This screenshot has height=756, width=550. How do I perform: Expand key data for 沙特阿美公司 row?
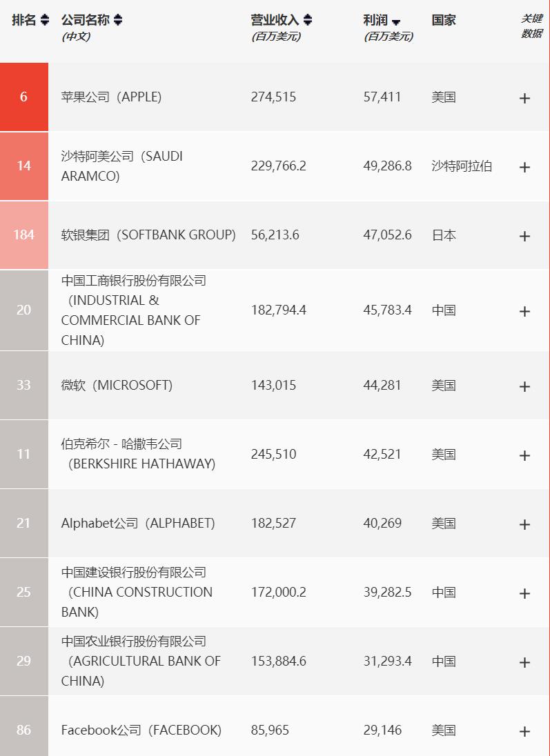pyautogui.click(x=525, y=166)
